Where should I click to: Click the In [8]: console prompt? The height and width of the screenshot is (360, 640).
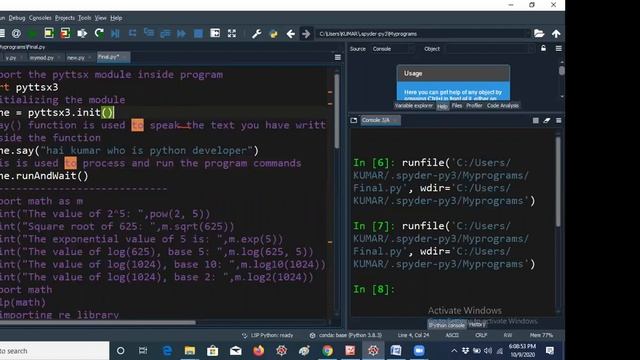coord(374,289)
